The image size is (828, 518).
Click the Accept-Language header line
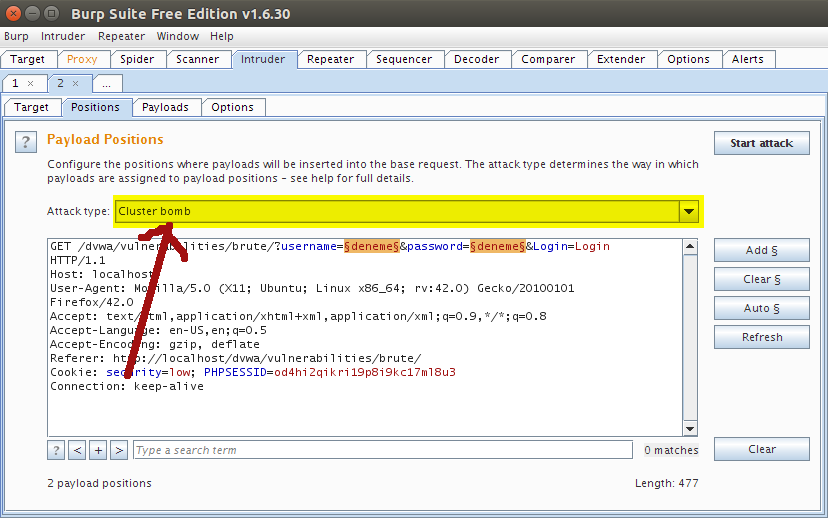[158, 331]
